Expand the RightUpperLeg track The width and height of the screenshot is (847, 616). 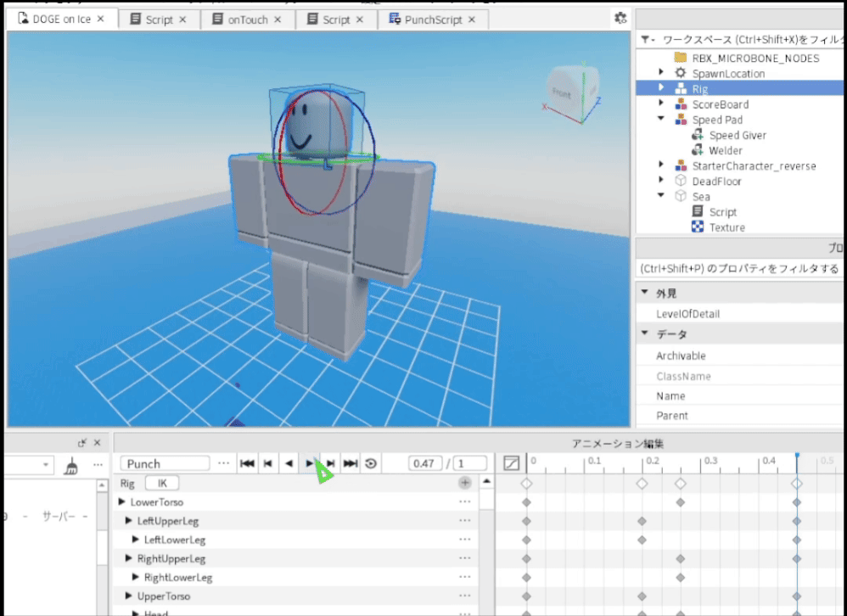(x=128, y=558)
